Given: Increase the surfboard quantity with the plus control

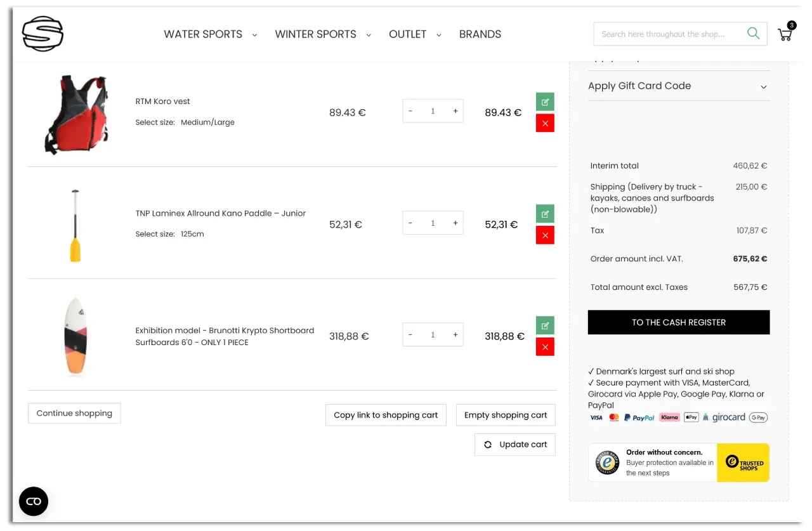Looking at the screenshot, I should (455, 334).
